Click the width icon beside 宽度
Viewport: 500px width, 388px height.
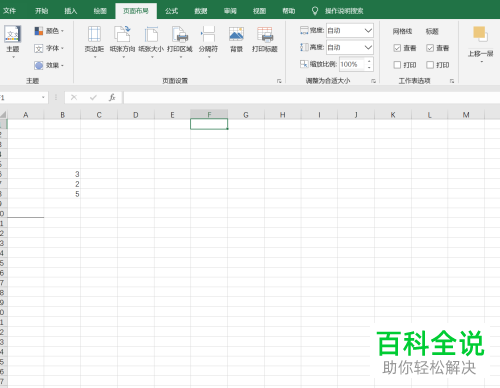pos(304,31)
